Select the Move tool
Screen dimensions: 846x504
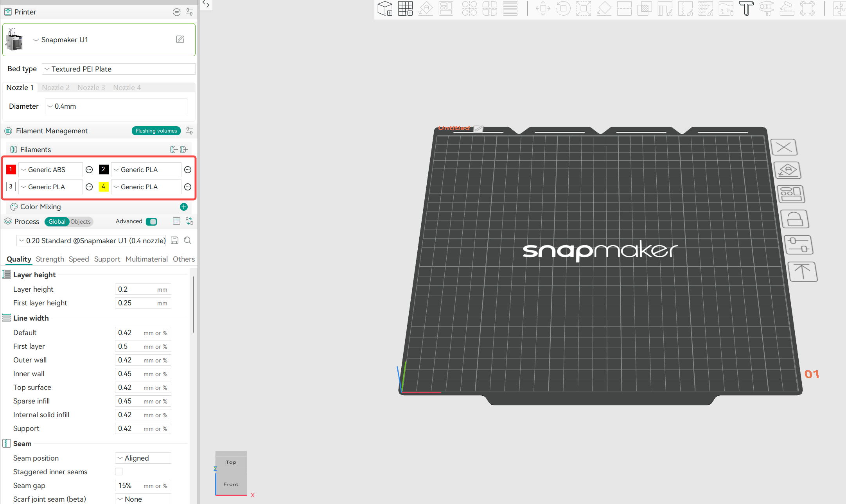point(543,8)
